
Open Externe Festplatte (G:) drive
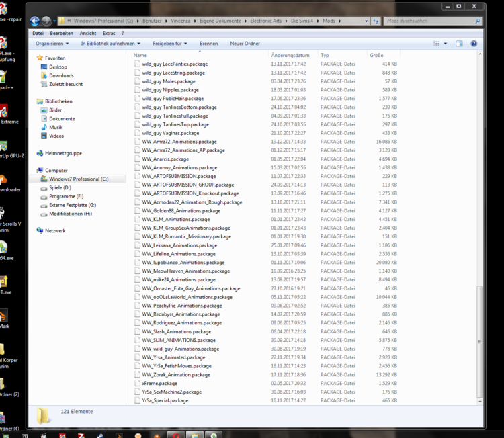click(73, 205)
